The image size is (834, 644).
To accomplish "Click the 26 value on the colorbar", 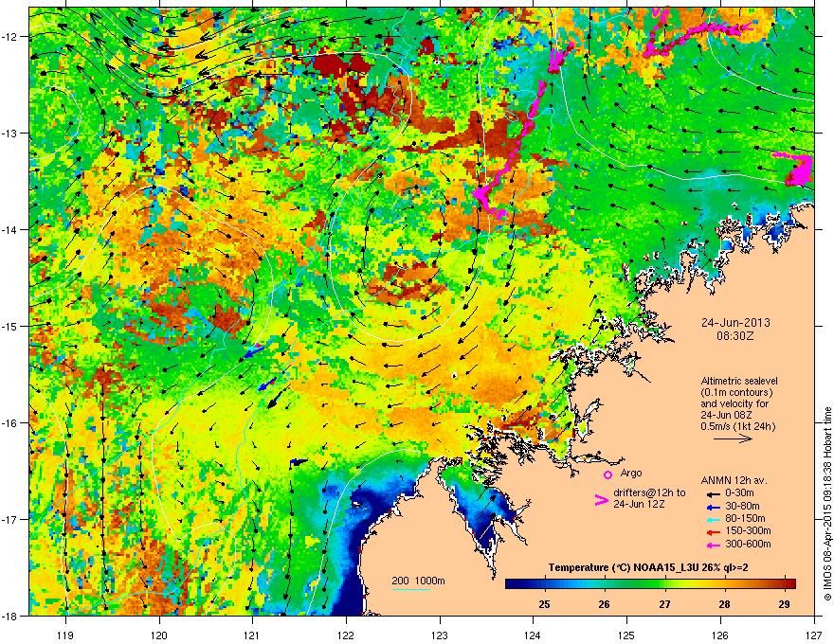I will [x=604, y=604].
